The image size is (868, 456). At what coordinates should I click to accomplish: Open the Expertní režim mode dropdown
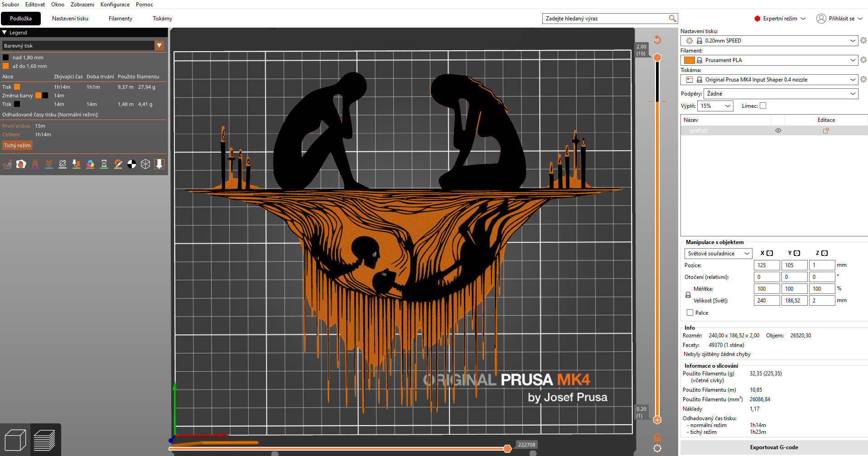[780, 19]
